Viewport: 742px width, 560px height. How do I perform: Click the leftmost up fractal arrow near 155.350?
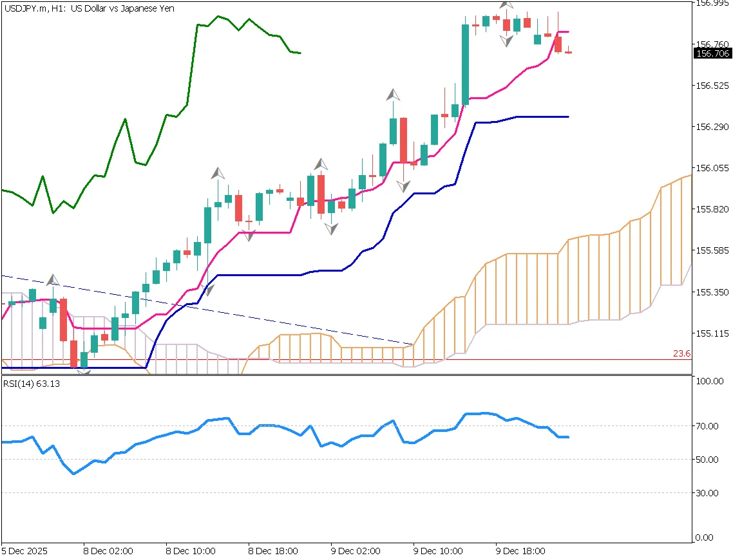point(53,280)
